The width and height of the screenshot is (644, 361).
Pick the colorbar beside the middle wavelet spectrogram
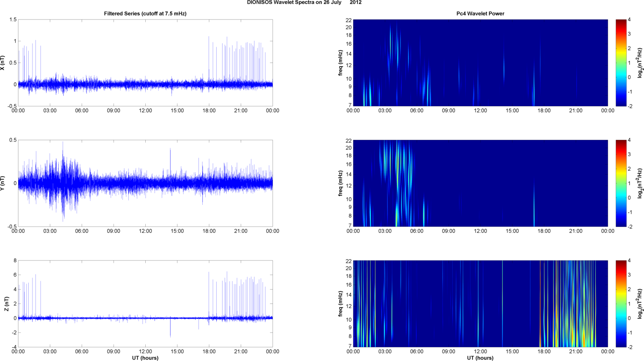[621, 183]
